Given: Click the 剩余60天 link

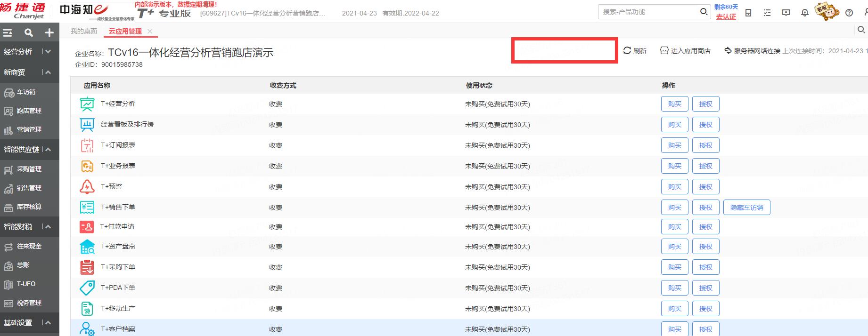Looking at the screenshot, I should pyautogui.click(x=726, y=7).
